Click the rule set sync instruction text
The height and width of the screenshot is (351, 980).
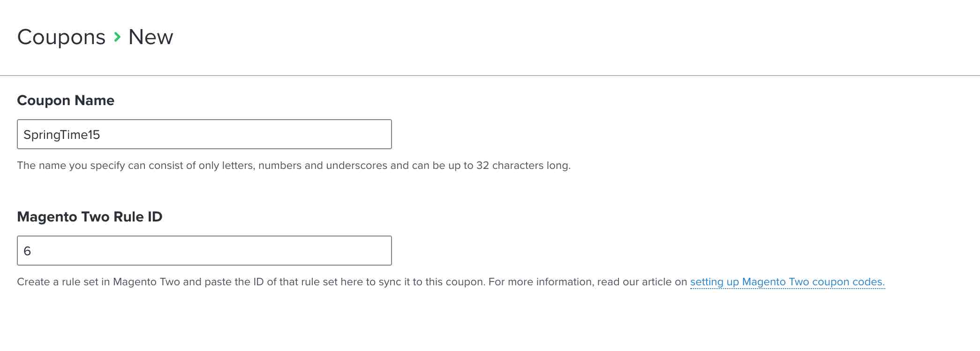(328, 282)
